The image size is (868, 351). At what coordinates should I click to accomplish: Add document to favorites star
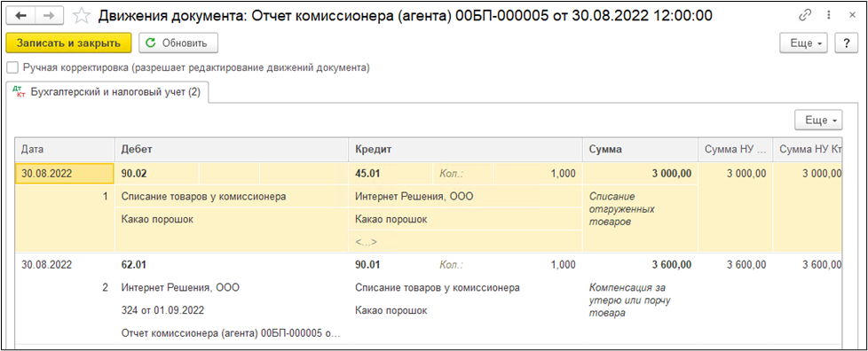[82, 15]
